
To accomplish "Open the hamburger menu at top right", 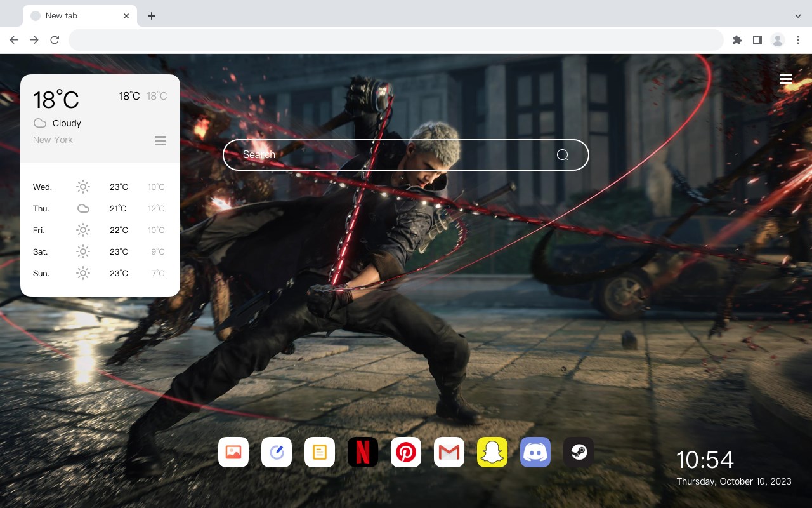I will point(786,79).
